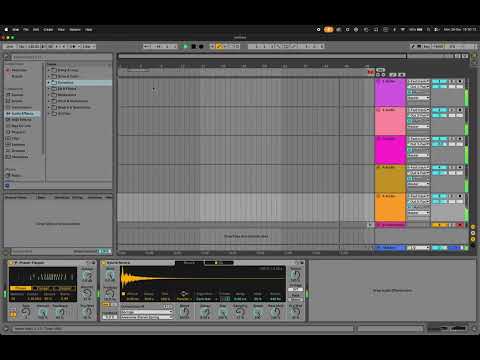Open the MIDI Effects browser category
Image resolution: width=480 pixels, height=360 pixels.
(21, 120)
